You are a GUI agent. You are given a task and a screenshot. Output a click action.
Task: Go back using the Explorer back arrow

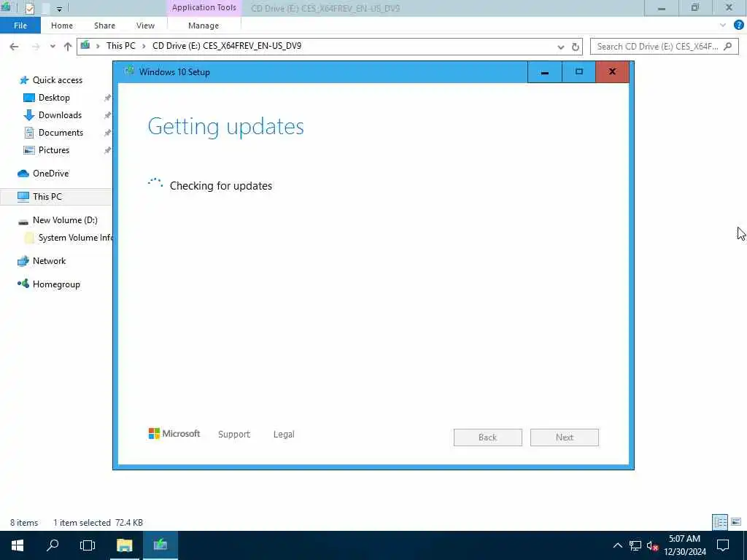coord(15,47)
